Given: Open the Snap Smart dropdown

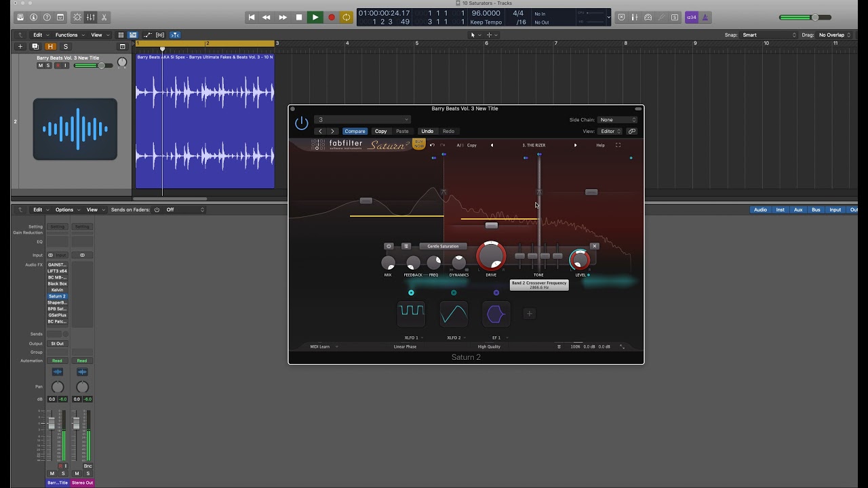Looking at the screenshot, I should click(769, 35).
